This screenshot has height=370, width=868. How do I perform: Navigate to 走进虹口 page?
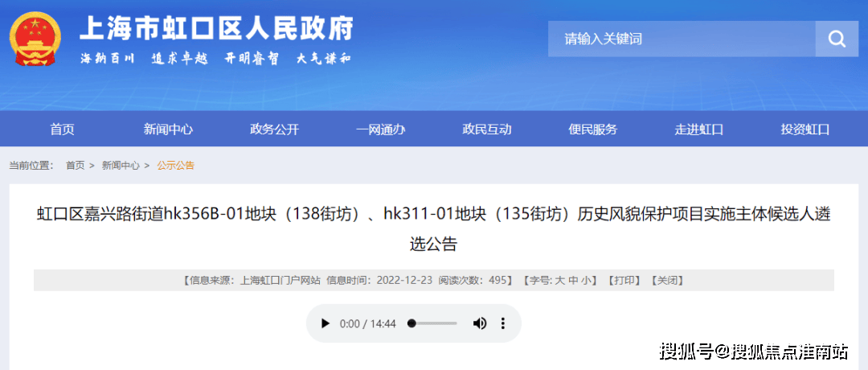coord(698,129)
